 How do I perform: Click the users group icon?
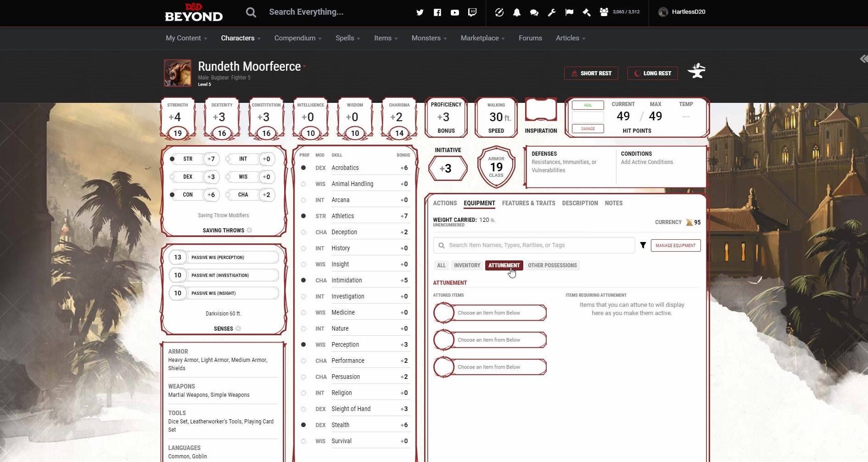[x=604, y=12]
